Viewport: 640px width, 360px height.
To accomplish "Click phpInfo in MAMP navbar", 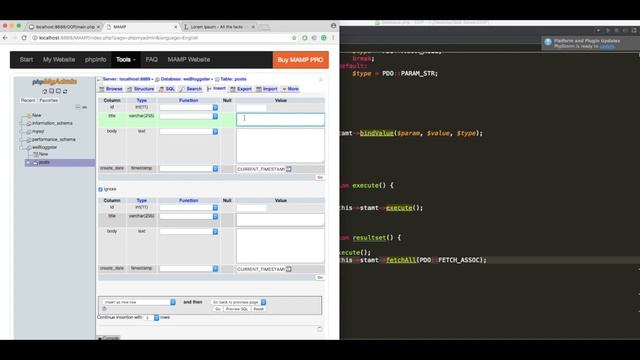I will 96,60.
